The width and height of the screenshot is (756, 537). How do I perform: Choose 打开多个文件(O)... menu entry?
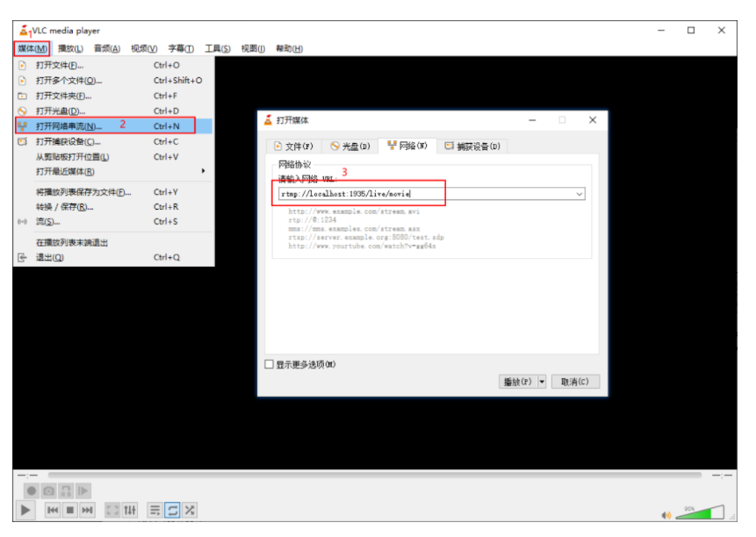pyautogui.click(x=114, y=81)
